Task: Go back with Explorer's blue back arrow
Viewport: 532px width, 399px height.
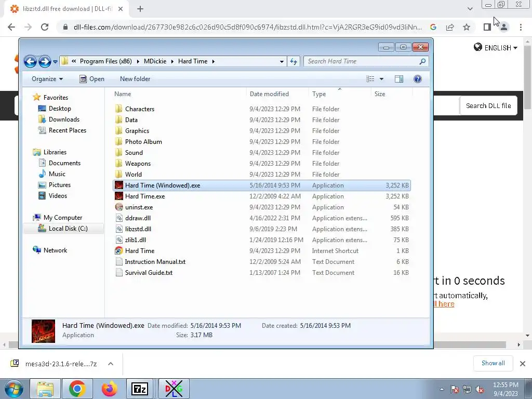Action: pos(30,61)
